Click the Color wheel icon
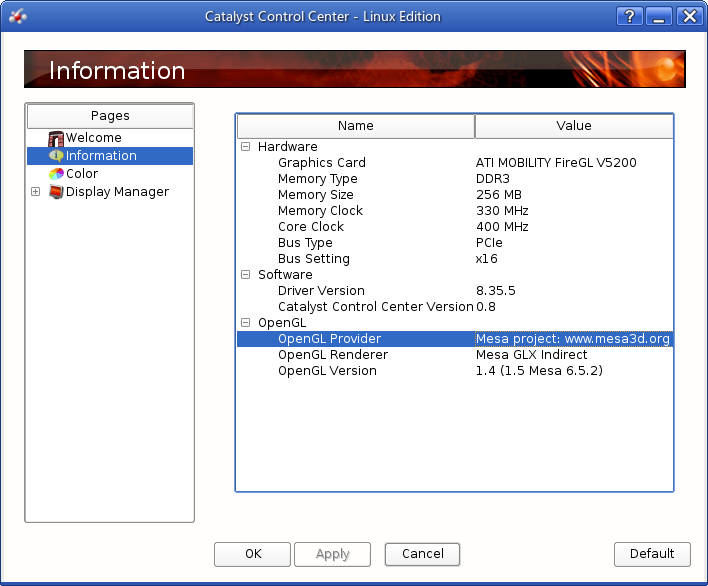 56,174
